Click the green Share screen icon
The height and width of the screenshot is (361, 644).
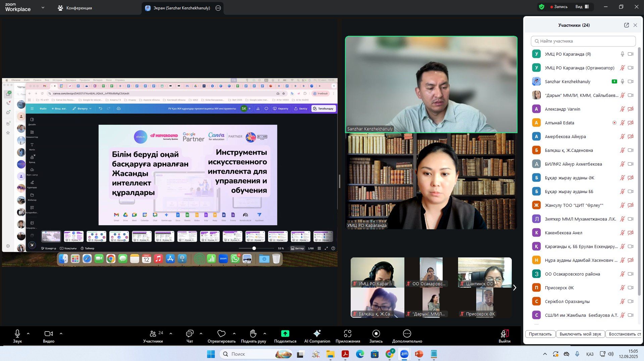click(285, 334)
